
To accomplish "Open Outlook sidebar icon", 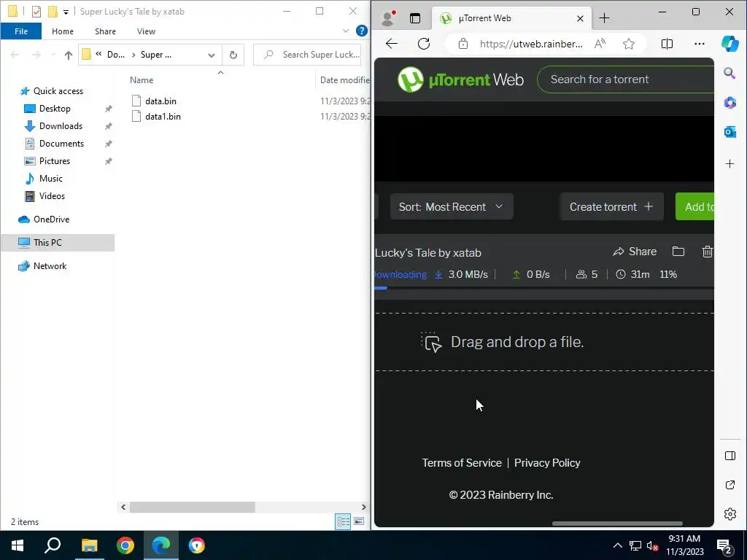I will pyautogui.click(x=729, y=132).
